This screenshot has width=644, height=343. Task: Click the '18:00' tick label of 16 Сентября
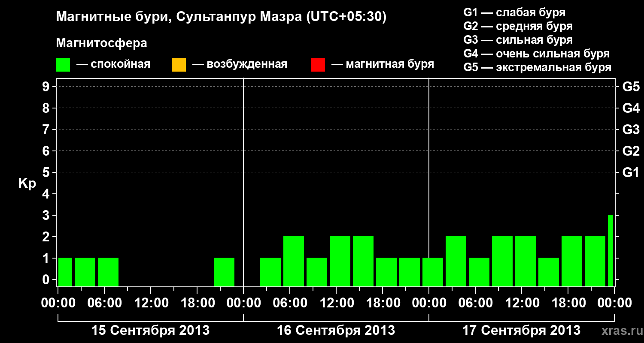(x=383, y=303)
